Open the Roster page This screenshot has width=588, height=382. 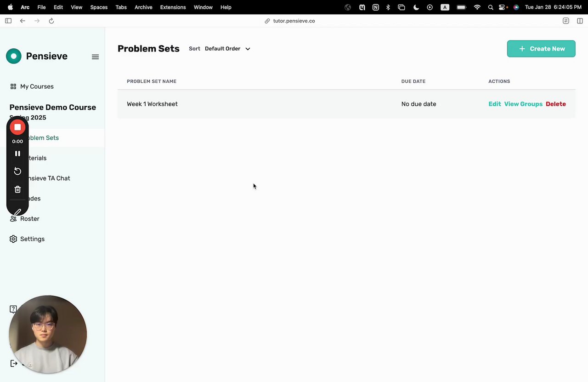(29, 219)
